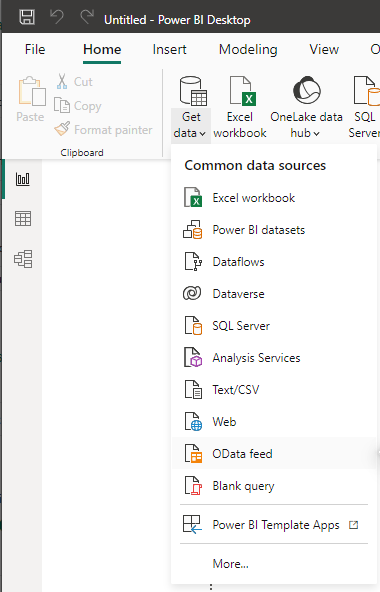Click the SQL Server ribbon icon
This screenshot has height=592, width=380.
coord(366,91)
